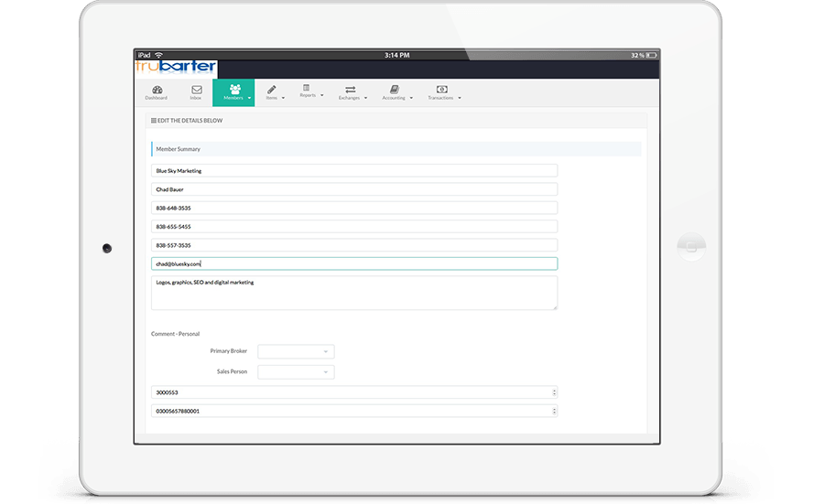Viewport: 835px width, 504px height.
Task: Expand the Primary Broker dropdown
Action: (296, 351)
